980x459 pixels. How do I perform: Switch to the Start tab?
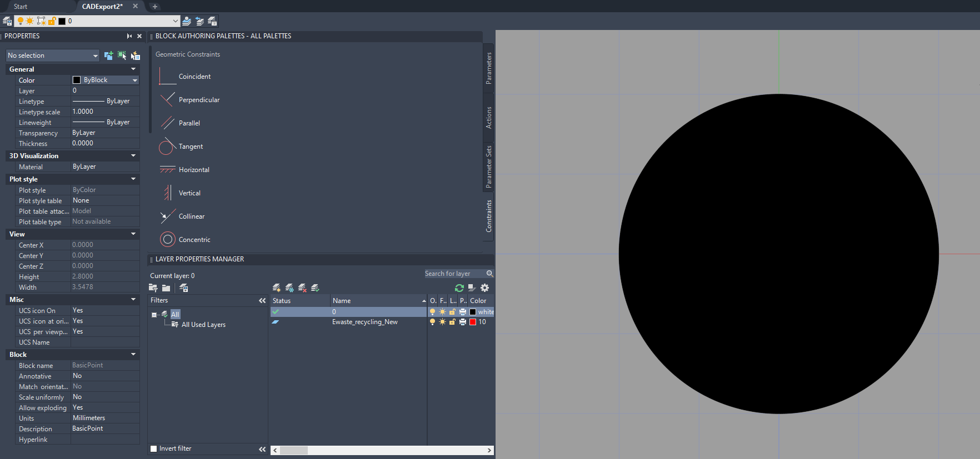click(x=21, y=7)
